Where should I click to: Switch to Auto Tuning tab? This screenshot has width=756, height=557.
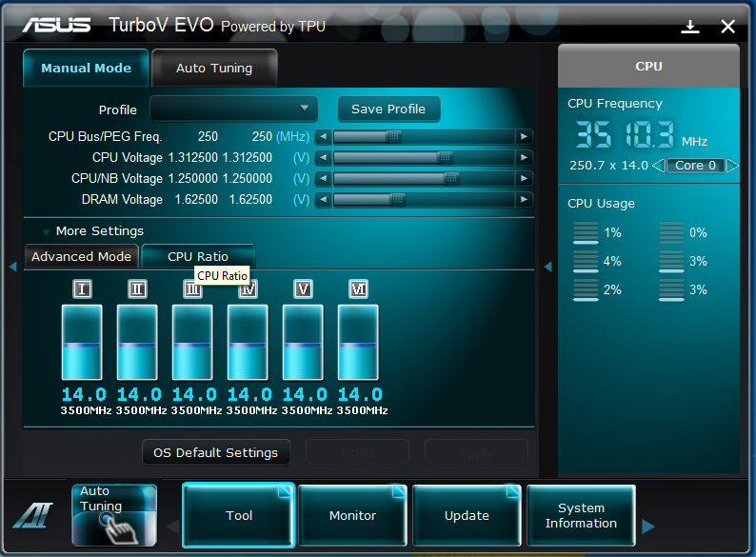pyautogui.click(x=214, y=68)
